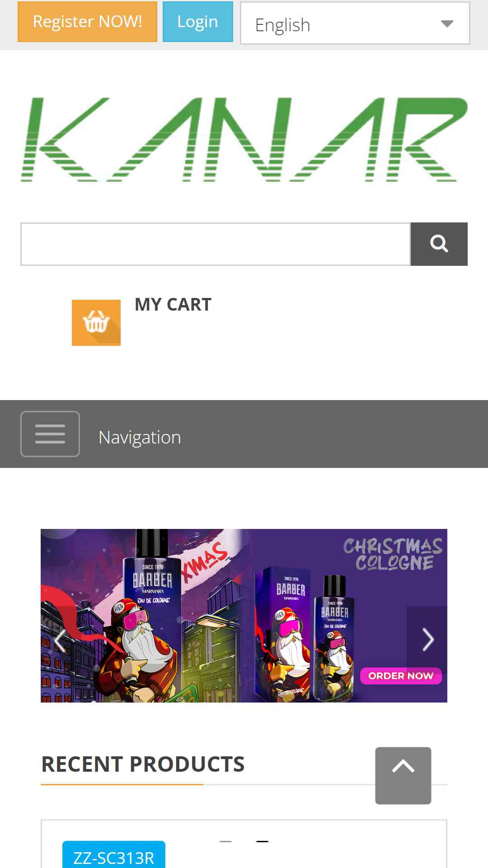Focus the product search text field

[x=216, y=244]
